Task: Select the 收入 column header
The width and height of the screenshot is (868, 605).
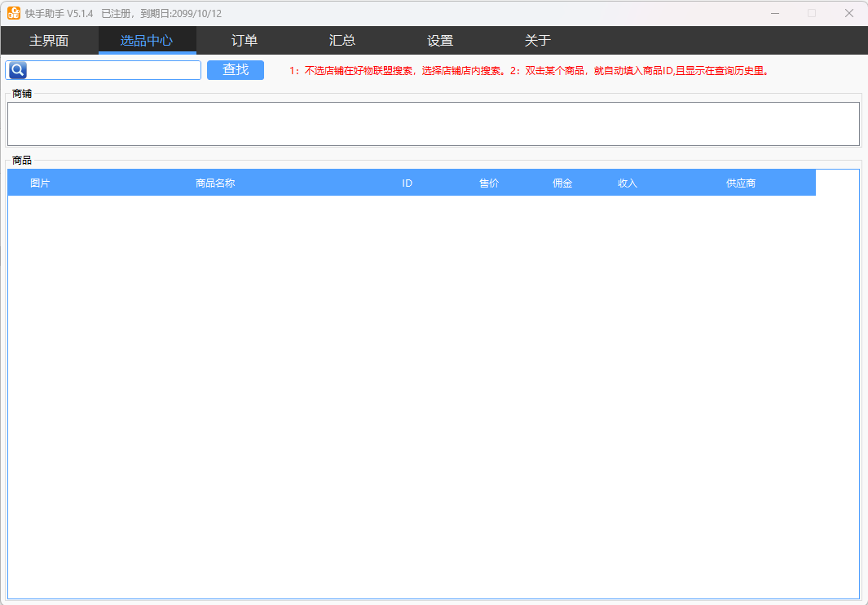Action: pos(628,183)
